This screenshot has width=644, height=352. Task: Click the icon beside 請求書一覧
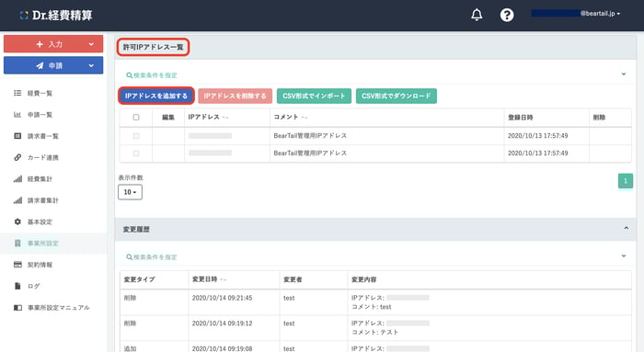[x=17, y=136]
